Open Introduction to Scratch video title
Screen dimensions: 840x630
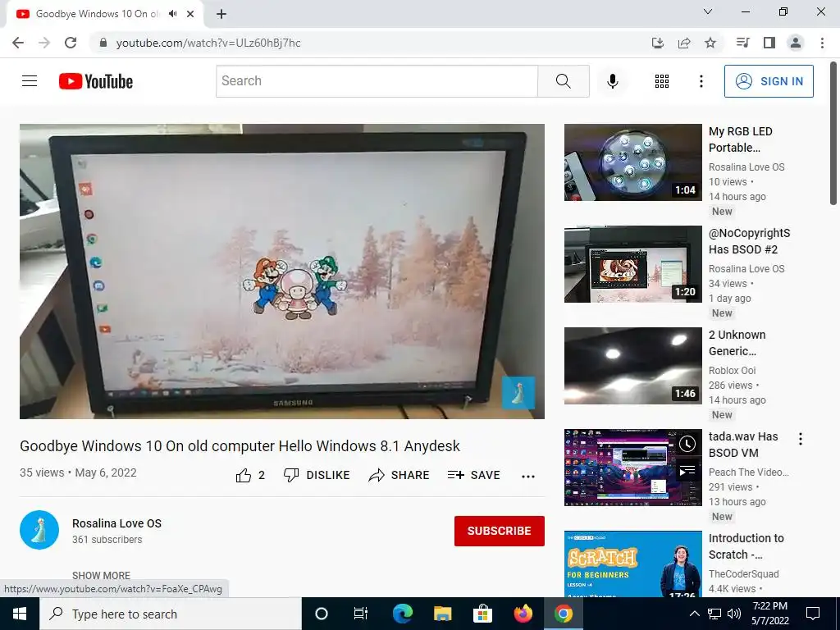(x=746, y=546)
